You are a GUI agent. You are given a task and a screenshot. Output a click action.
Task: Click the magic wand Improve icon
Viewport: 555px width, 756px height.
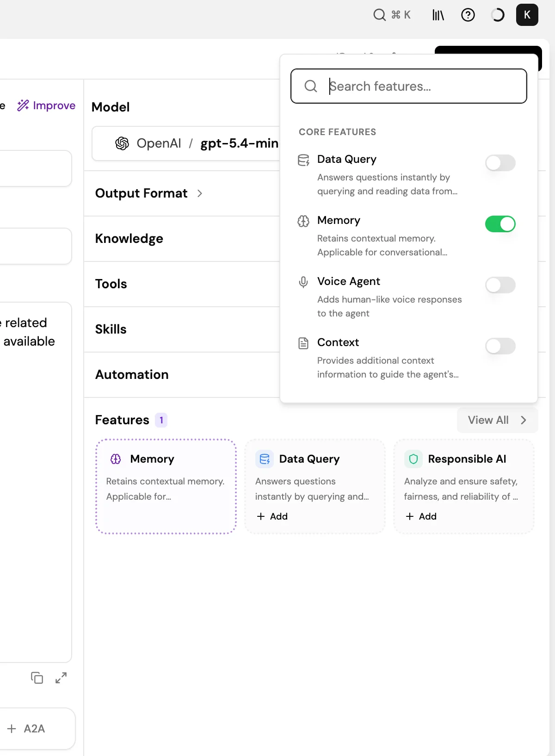[x=23, y=105]
